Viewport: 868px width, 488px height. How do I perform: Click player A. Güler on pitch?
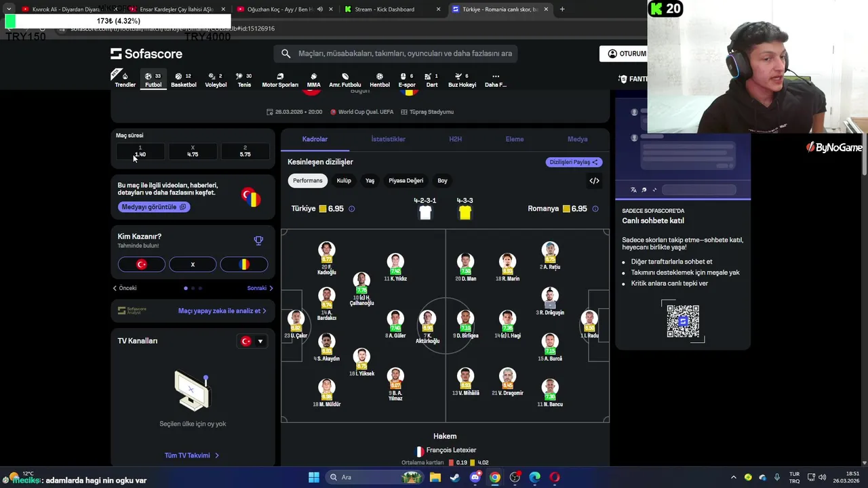(x=395, y=325)
